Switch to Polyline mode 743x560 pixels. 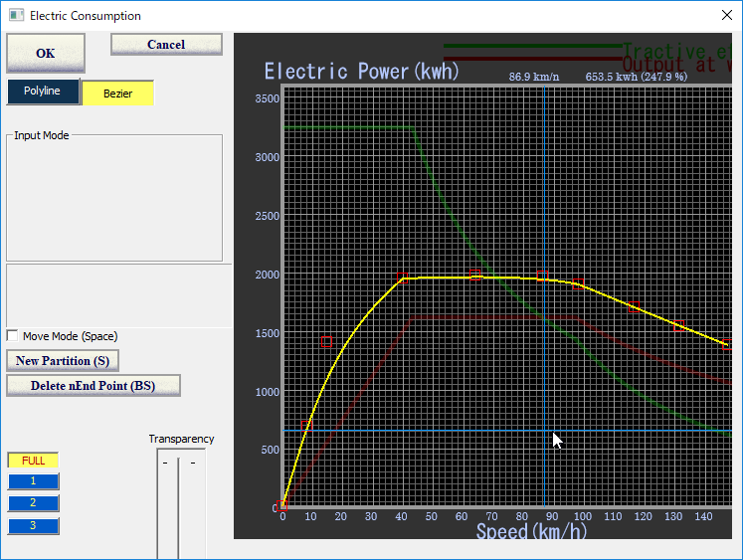pos(43,92)
